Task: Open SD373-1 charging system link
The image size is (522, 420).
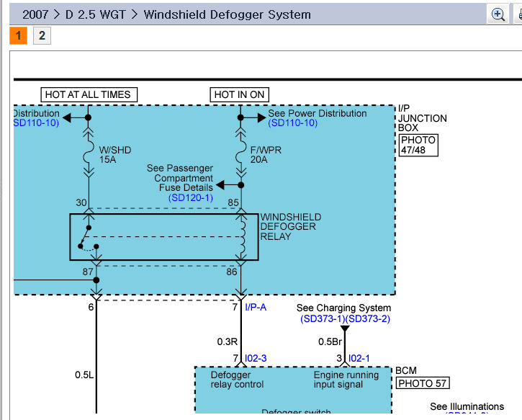Action: coord(323,318)
